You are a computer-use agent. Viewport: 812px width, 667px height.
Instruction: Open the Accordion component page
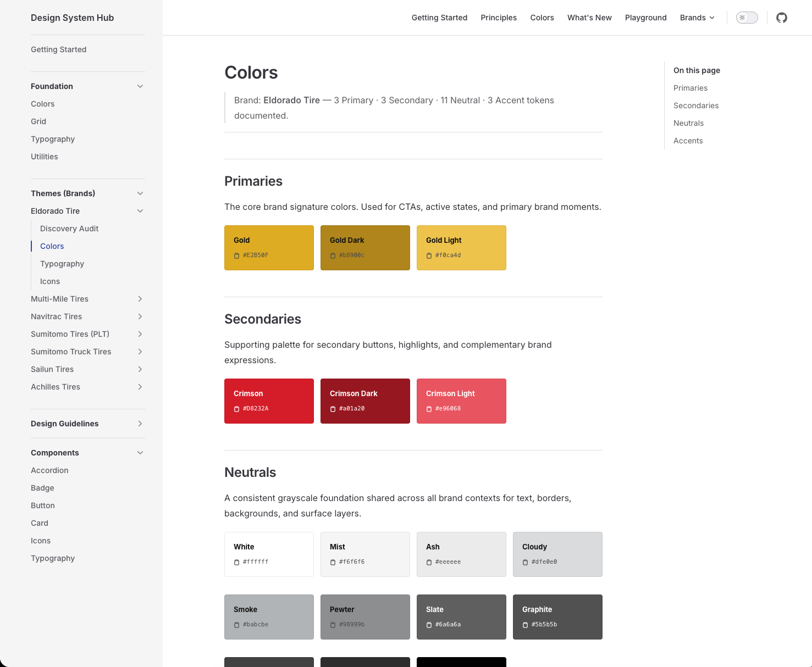tap(49, 470)
